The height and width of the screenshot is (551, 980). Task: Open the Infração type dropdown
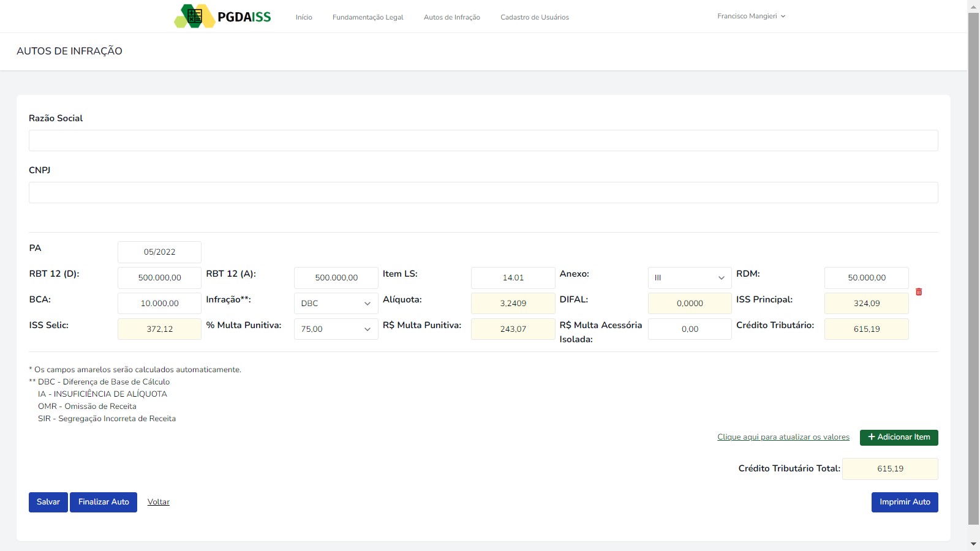coord(336,304)
